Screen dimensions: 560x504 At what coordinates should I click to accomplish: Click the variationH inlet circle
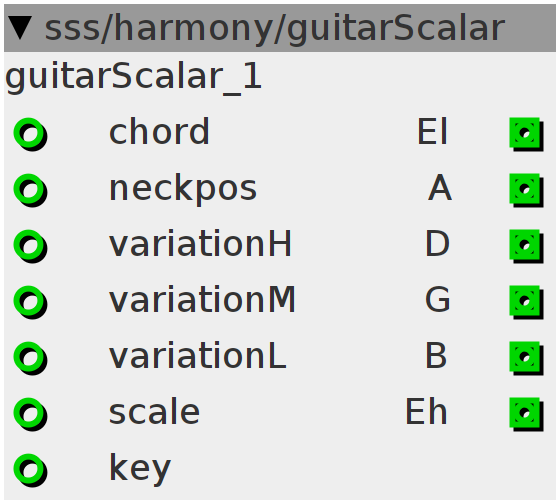pos(30,246)
